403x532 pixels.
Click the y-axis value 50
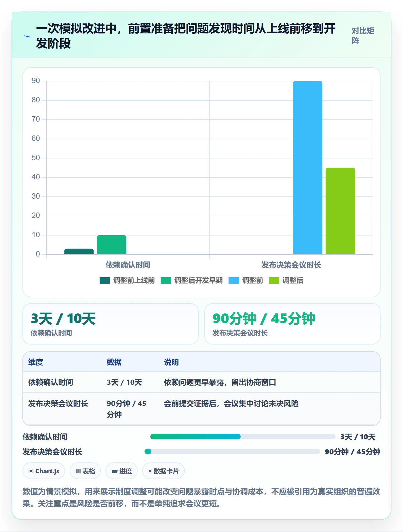(x=36, y=158)
